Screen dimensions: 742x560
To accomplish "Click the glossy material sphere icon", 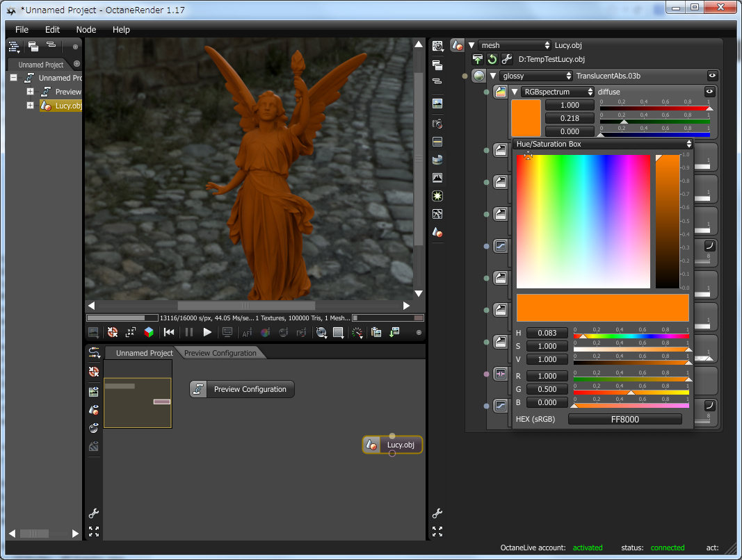I will pyautogui.click(x=479, y=76).
